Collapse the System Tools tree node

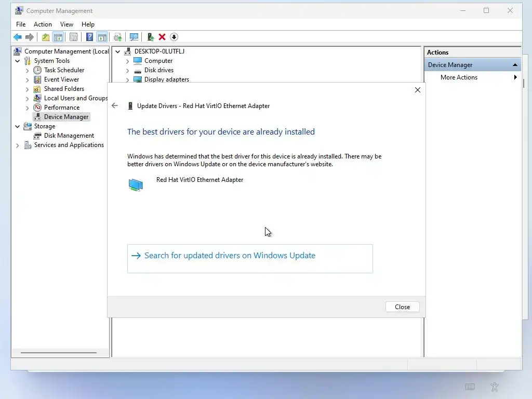click(18, 61)
